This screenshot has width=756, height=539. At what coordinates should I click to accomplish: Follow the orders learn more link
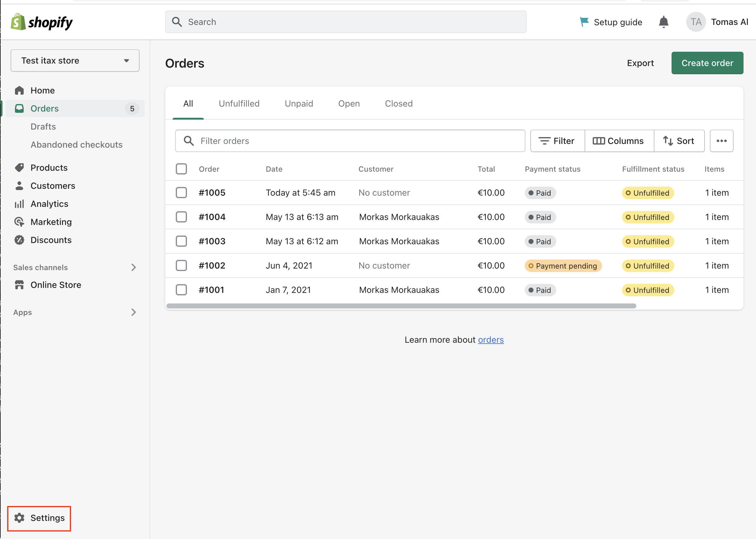[x=490, y=340]
